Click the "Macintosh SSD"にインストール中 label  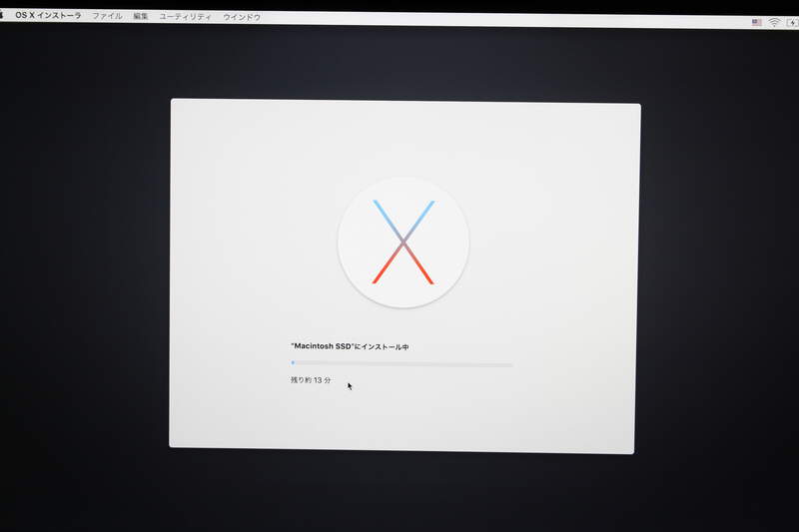click(x=350, y=347)
